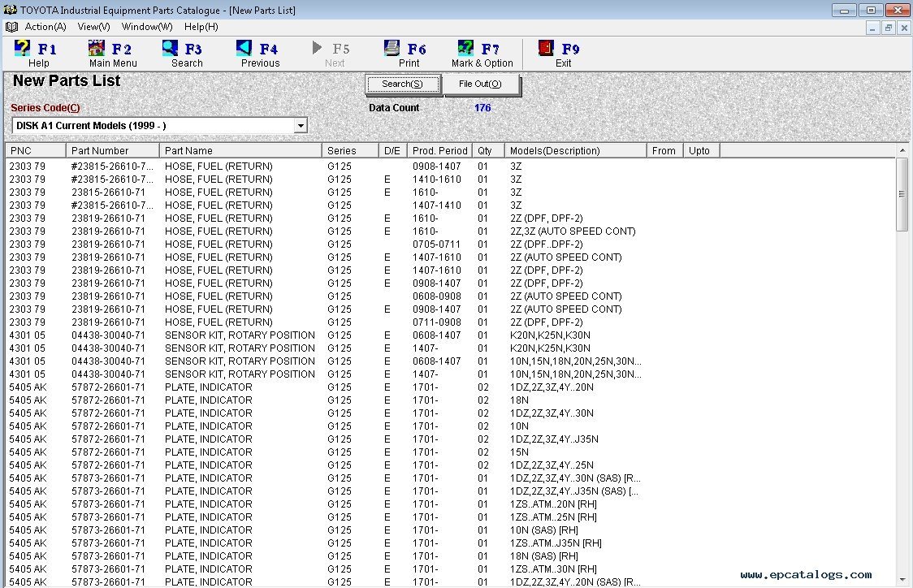The height and width of the screenshot is (588, 913).
Task: Sort by the Part Name column header
Action: click(x=240, y=151)
